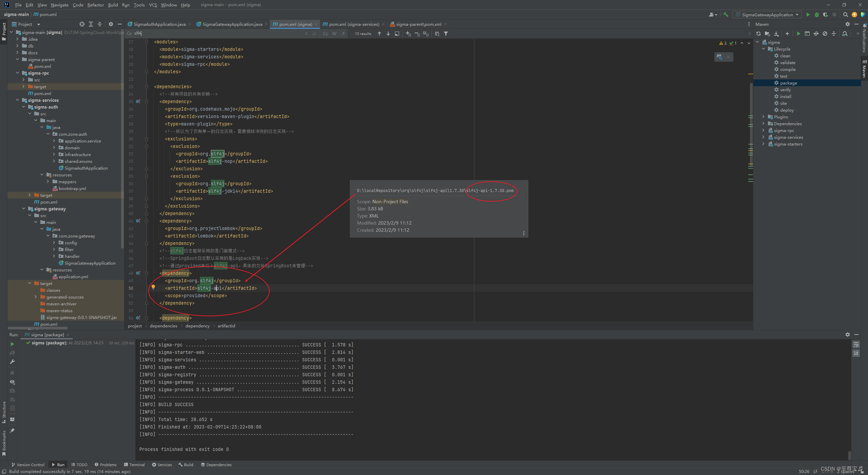
Task: Open the Refactor menu
Action: pyautogui.click(x=96, y=5)
